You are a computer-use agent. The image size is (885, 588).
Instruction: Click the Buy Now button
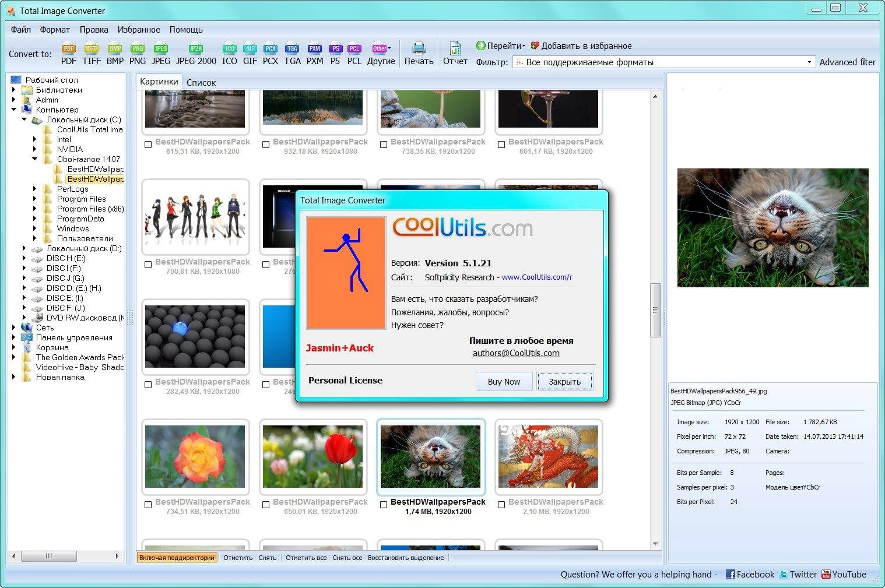[504, 382]
